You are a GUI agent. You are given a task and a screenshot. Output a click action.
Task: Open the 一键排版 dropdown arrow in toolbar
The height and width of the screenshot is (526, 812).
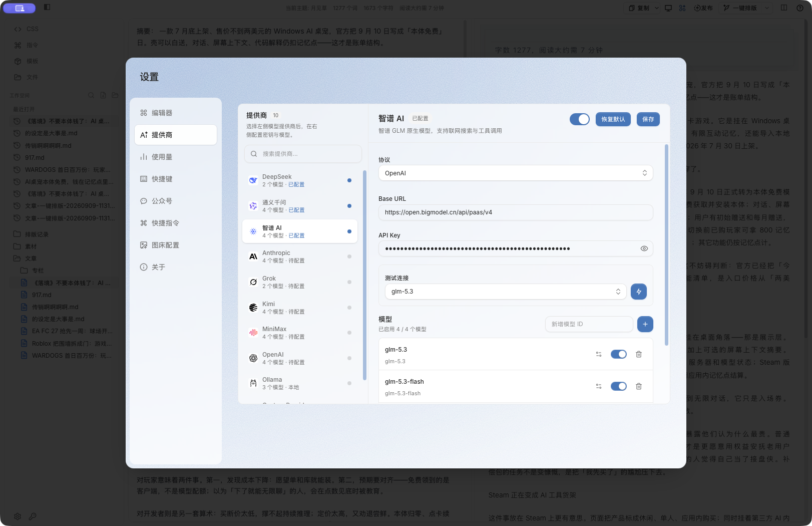(x=766, y=8)
